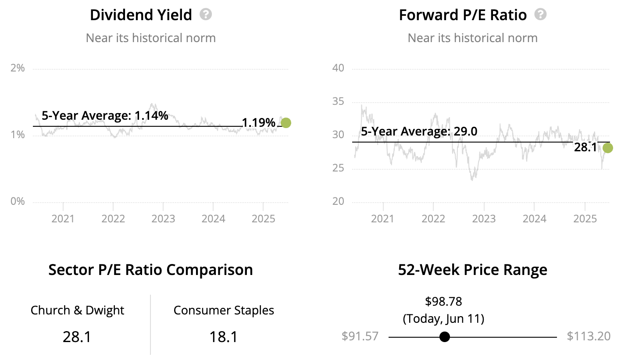The width and height of the screenshot is (621, 364).
Task: Click the Dividend Yield help question-mark icon
Action: tap(206, 14)
